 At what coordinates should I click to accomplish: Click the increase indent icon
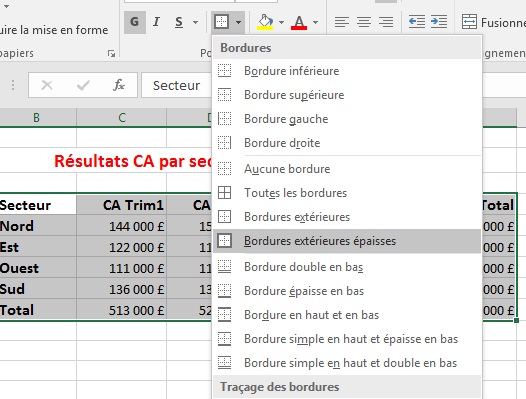[x=439, y=22]
